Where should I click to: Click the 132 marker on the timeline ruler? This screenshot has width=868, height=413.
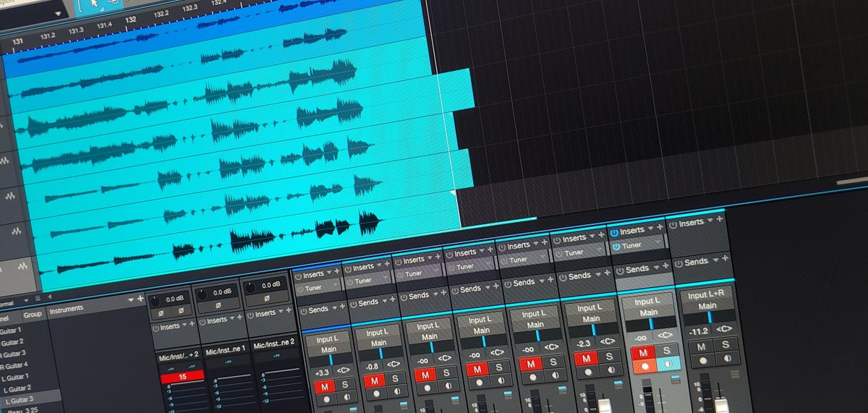(131, 20)
